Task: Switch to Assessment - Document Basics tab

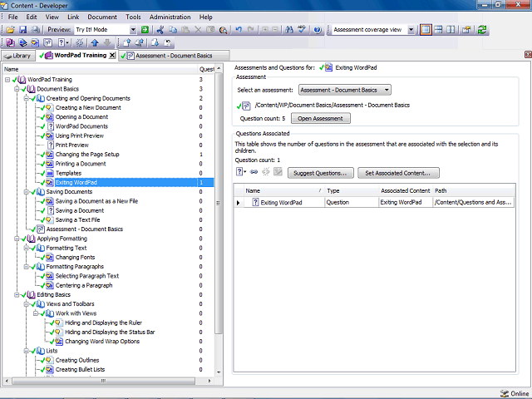Action: (174, 56)
